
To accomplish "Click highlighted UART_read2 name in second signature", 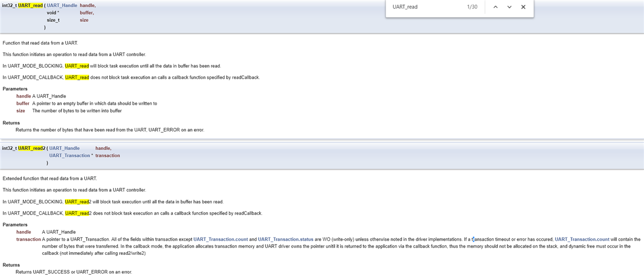I will click(x=32, y=148).
